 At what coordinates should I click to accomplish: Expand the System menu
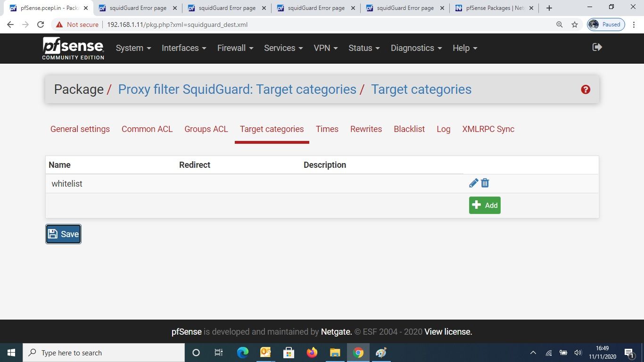(x=133, y=48)
